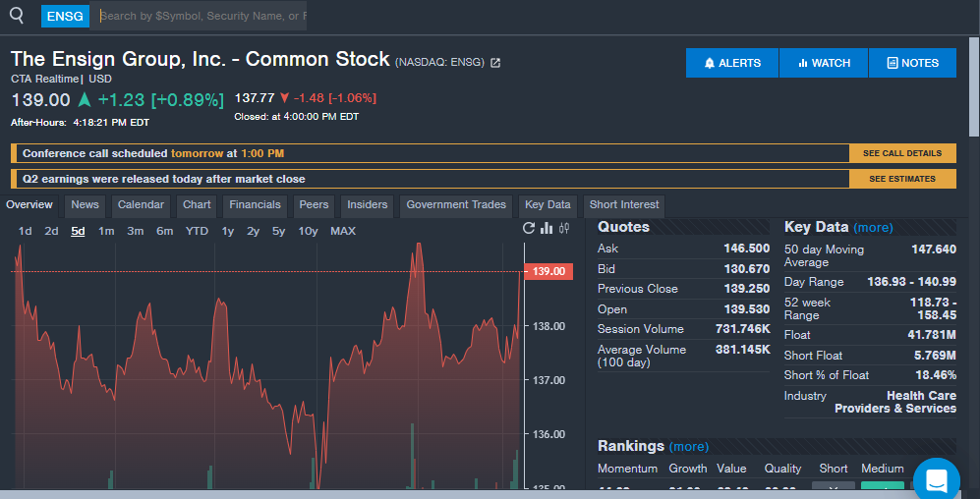980x499 pixels.
Task: Select the Overview tab
Action: (29, 205)
